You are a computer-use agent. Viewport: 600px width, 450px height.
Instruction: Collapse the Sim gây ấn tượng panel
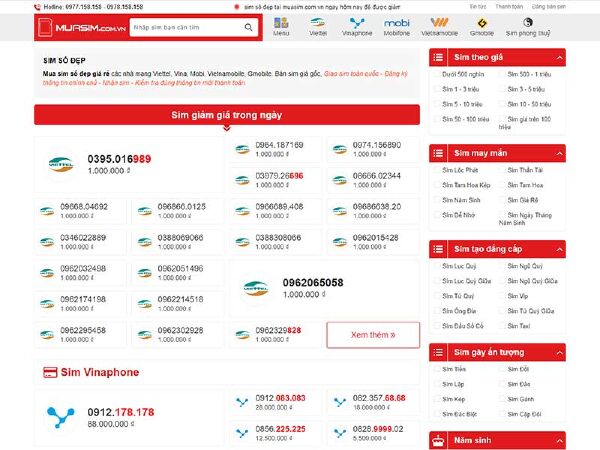(x=559, y=353)
